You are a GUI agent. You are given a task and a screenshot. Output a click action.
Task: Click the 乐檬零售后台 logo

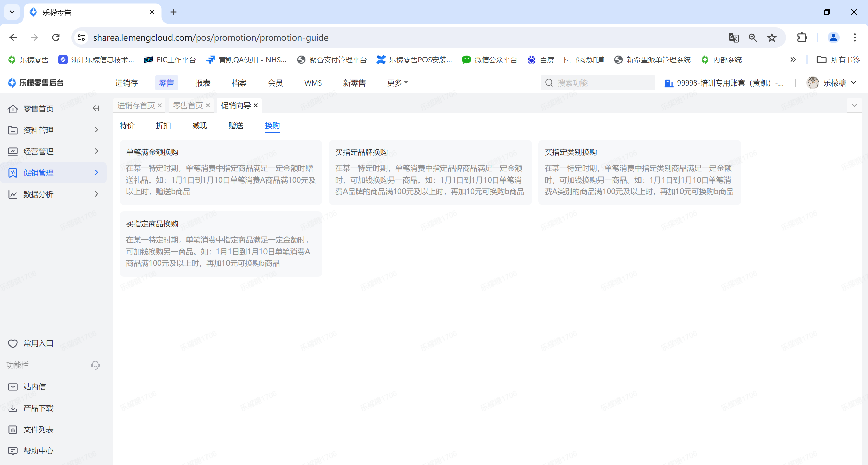pyautogui.click(x=36, y=82)
